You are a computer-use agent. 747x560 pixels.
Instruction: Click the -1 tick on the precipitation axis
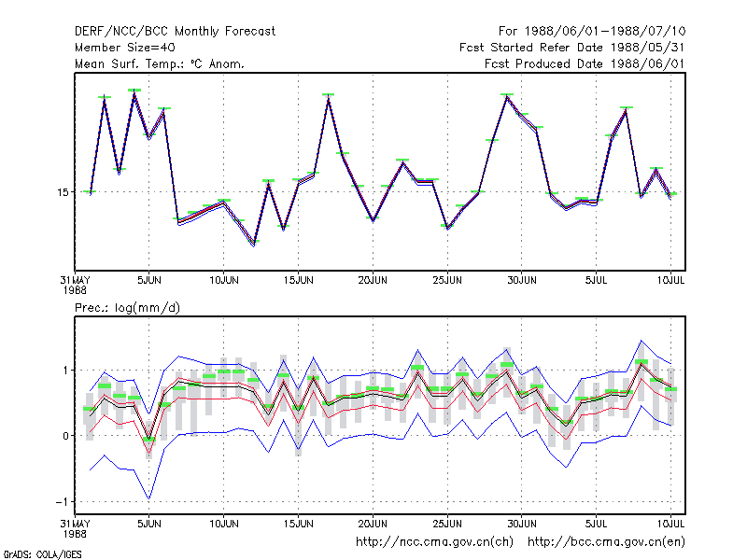[62, 502]
